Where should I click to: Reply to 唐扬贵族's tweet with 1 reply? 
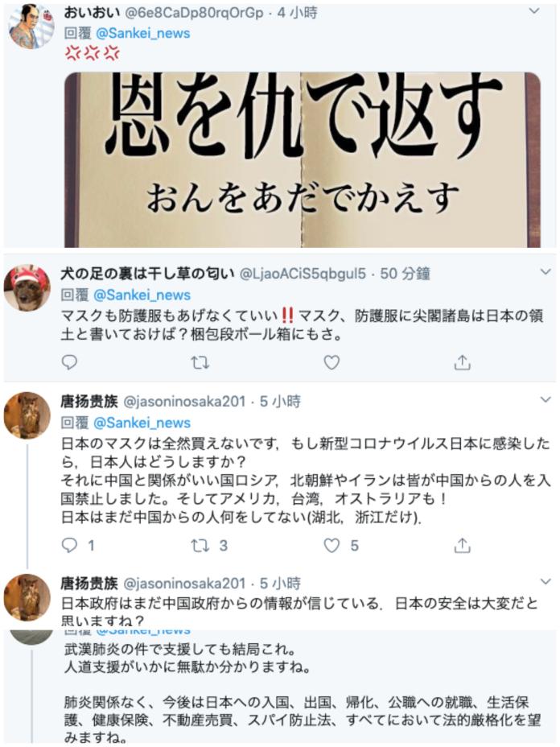coord(77,545)
